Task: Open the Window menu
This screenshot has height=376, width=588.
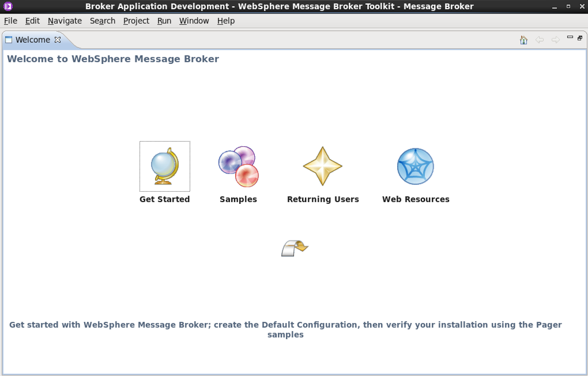Action: pos(194,21)
